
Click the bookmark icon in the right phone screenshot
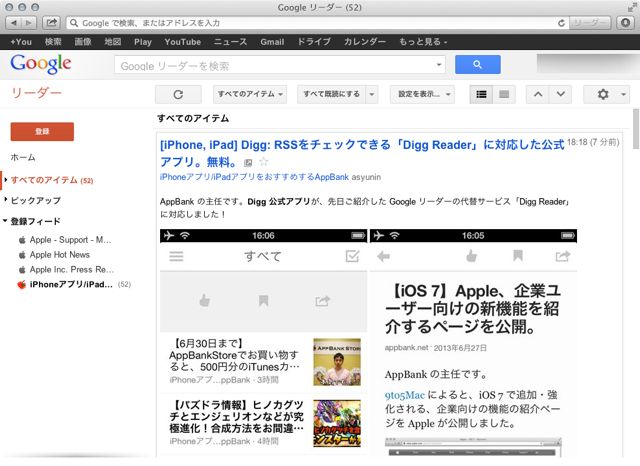(518, 256)
